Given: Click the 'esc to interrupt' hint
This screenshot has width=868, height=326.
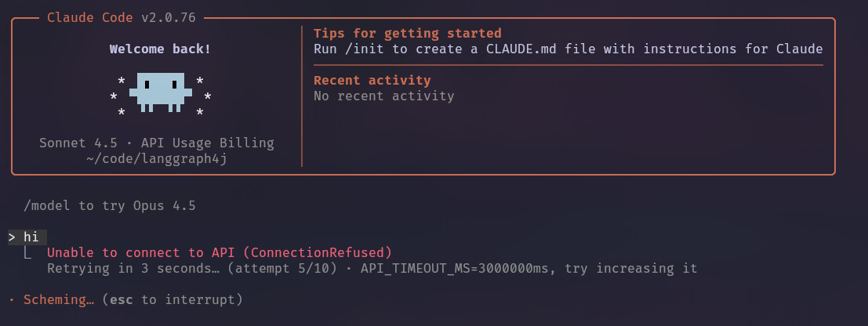Looking at the screenshot, I should pos(173,300).
